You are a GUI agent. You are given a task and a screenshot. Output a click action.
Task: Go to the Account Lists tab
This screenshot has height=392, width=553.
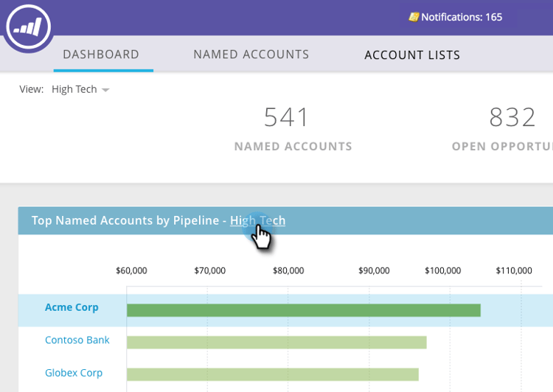click(x=412, y=55)
